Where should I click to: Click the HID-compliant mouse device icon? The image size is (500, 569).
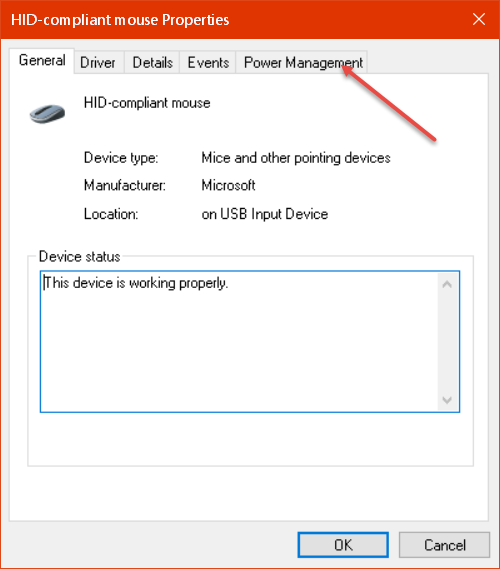[47, 114]
